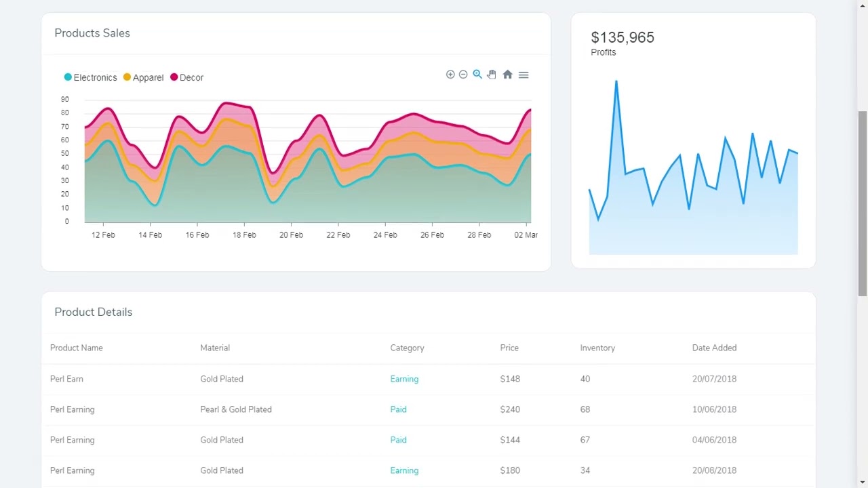
Task: Open Earning category in Perl Earn row
Action: [x=404, y=379]
